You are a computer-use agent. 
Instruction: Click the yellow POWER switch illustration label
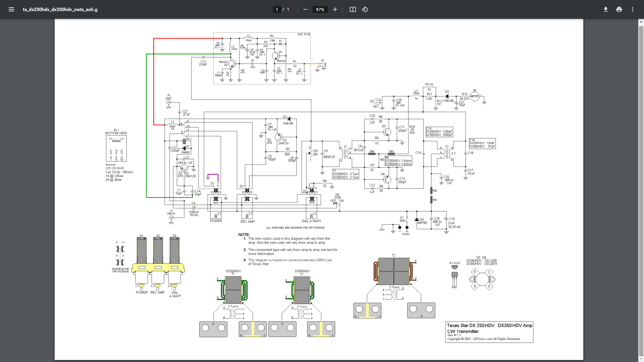click(142, 292)
